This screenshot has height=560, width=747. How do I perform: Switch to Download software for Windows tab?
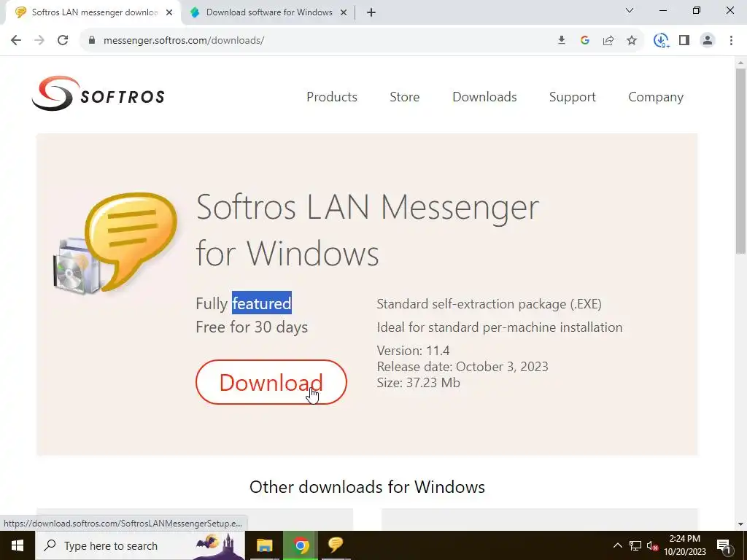click(268, 13)
